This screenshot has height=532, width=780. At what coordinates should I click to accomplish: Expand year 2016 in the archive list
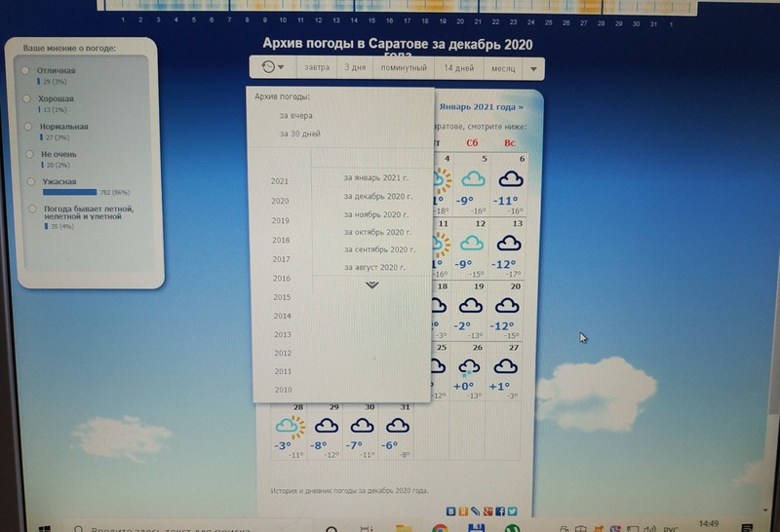pyautogui.click(x=282, y=279)
